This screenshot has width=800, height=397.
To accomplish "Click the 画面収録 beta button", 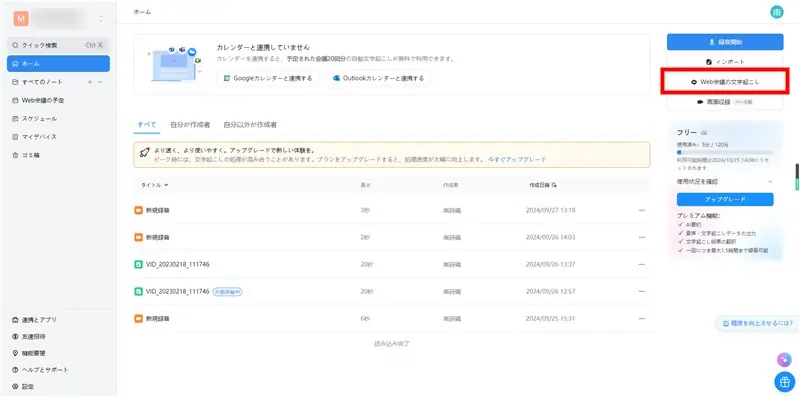I will tap(725, 102).
